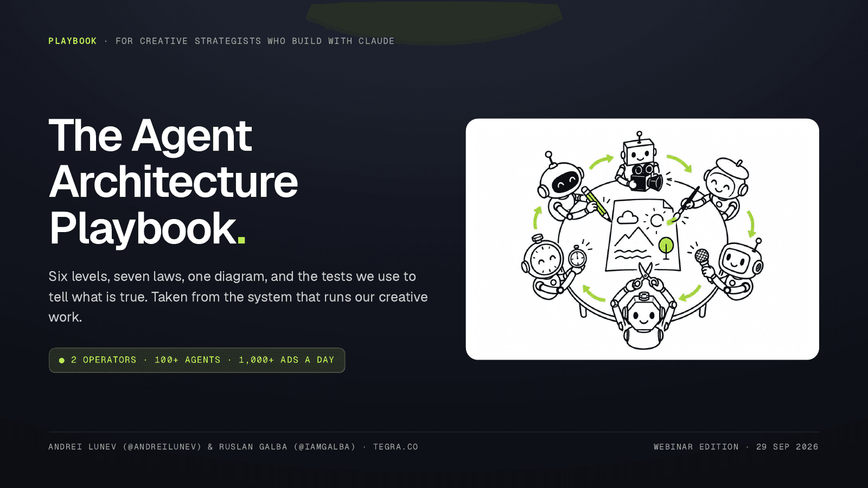The height and width of the screenshot is (488, 868).
Task: Click the date '29 SEP 2026'
Action: coord(787,447)
